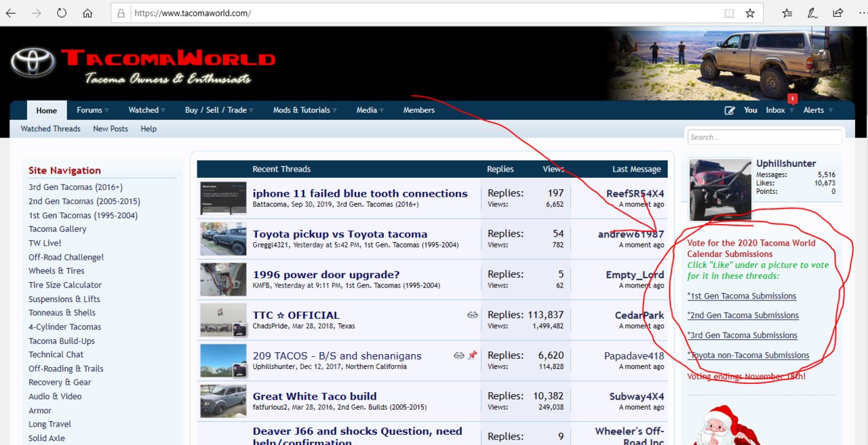Expand the Forums dropdown arrow
The image size is (868, 445).
click(x=107, y=111)
